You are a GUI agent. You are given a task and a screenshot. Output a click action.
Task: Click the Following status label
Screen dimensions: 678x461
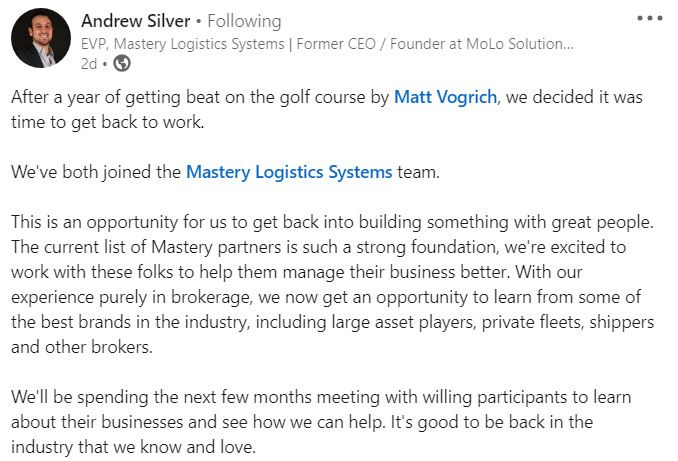pos(244,21)
